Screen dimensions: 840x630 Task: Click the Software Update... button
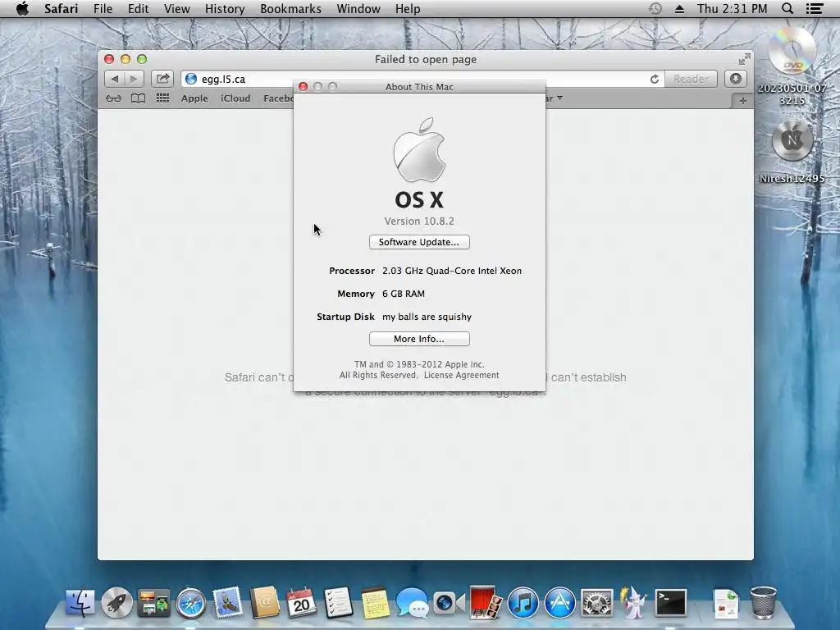click(419, 242)
